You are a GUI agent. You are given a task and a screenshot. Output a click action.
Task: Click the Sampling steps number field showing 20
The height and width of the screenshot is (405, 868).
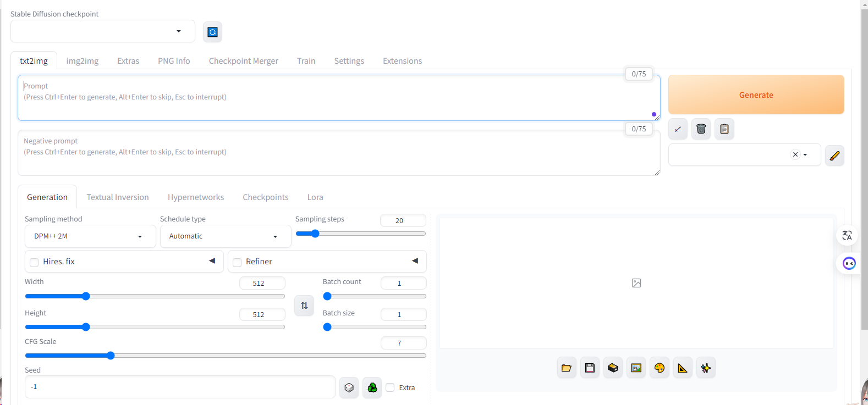(x=403, y=220)
